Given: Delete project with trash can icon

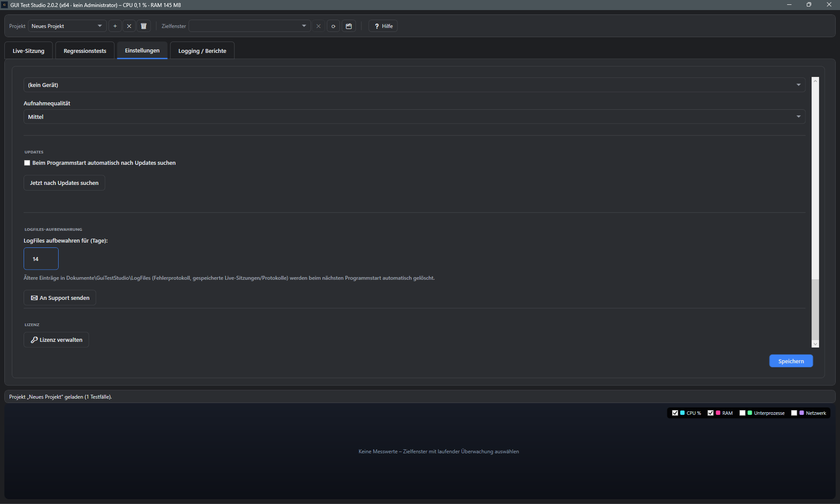Looking at the screenshot, I should click(143, 26).
